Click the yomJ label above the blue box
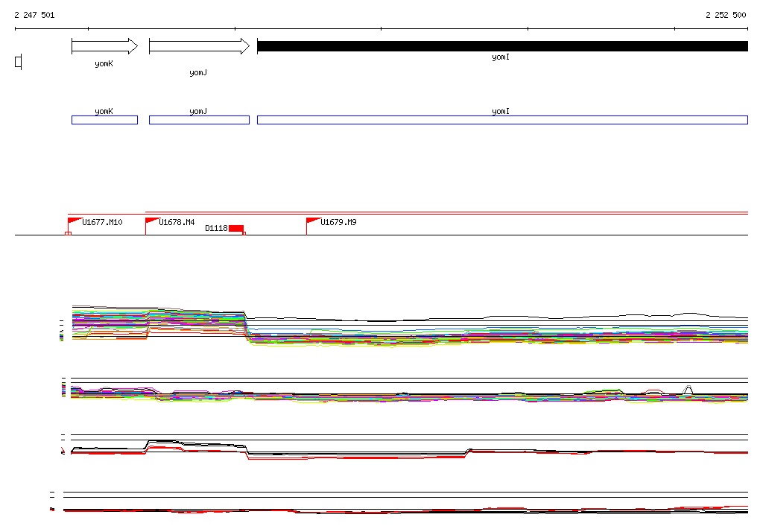 (x=198, y=112)
